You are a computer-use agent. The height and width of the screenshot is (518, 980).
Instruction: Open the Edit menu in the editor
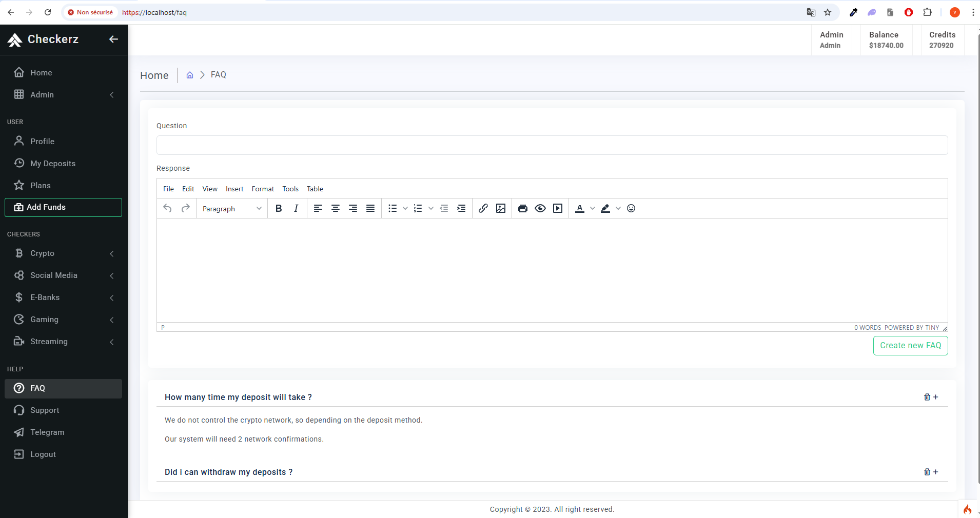(x=188, y=189)
